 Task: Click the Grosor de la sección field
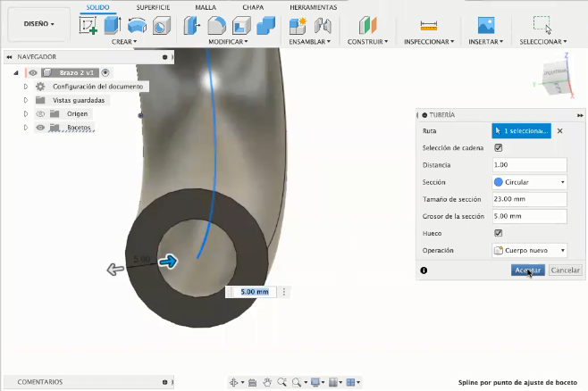pyautogui.click(x=529, y=216)
